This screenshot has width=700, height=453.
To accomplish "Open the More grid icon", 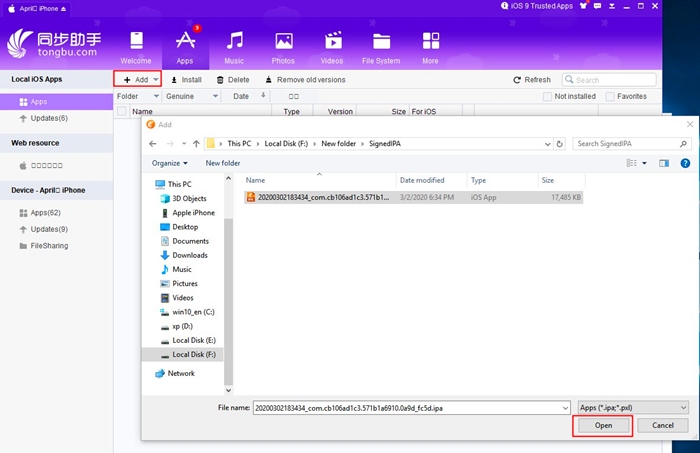I will point(431,41).
